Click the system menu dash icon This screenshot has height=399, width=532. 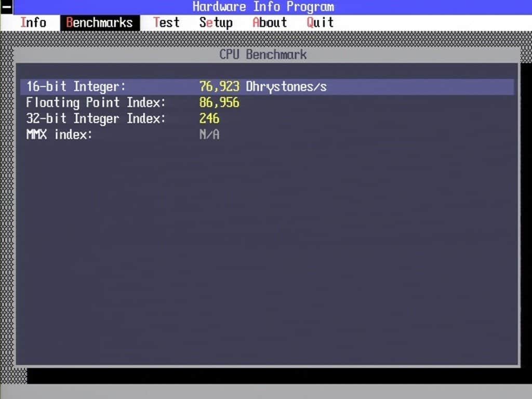pyautogui.click(x=6, y=7)
